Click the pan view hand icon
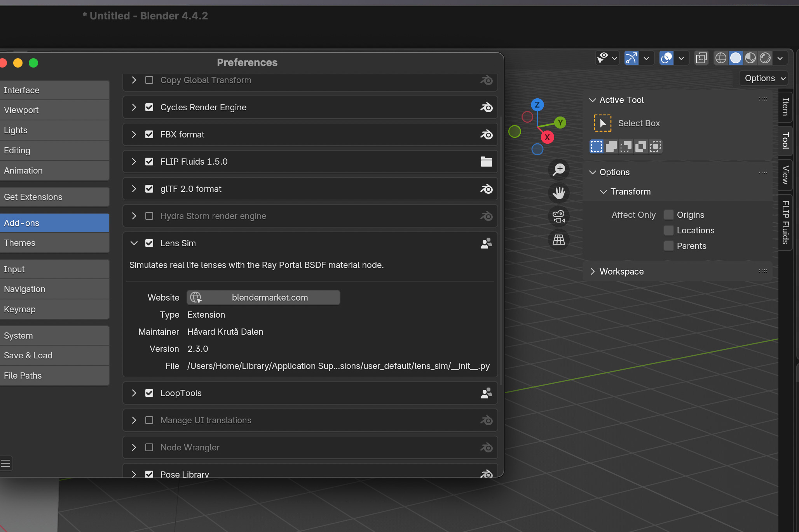 (x=559, y=193)
